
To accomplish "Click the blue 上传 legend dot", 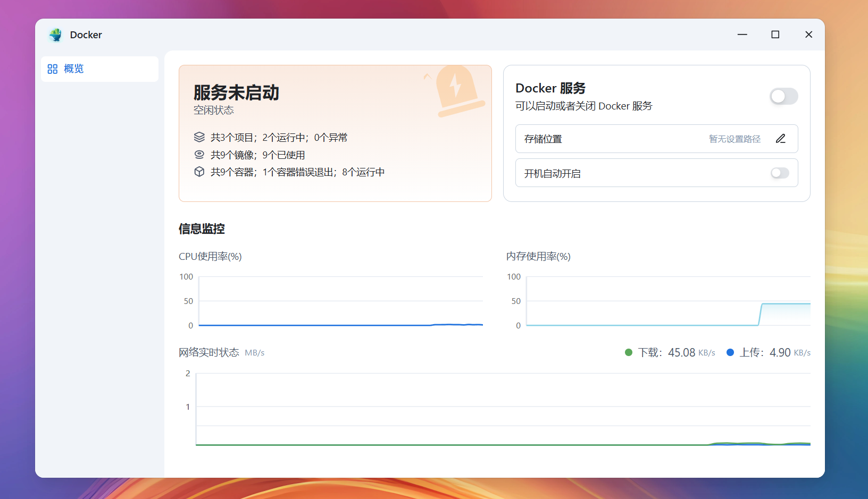I will [730, 352].
